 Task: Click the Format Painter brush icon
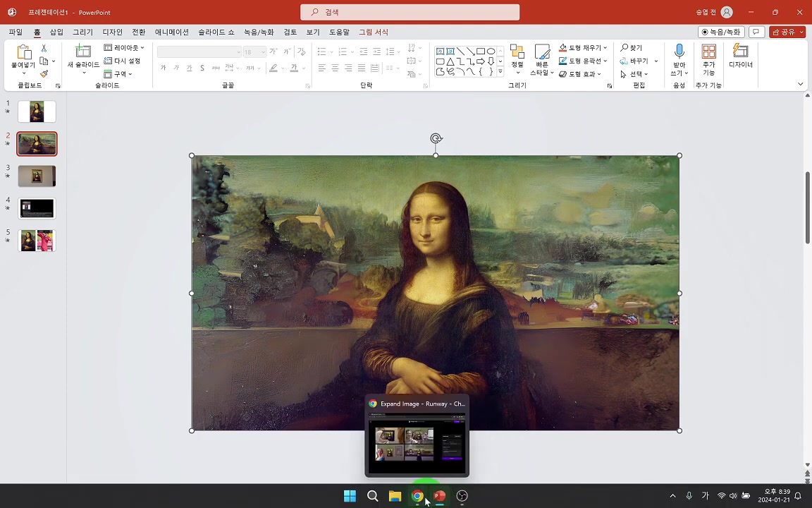(x=44, y=73)
